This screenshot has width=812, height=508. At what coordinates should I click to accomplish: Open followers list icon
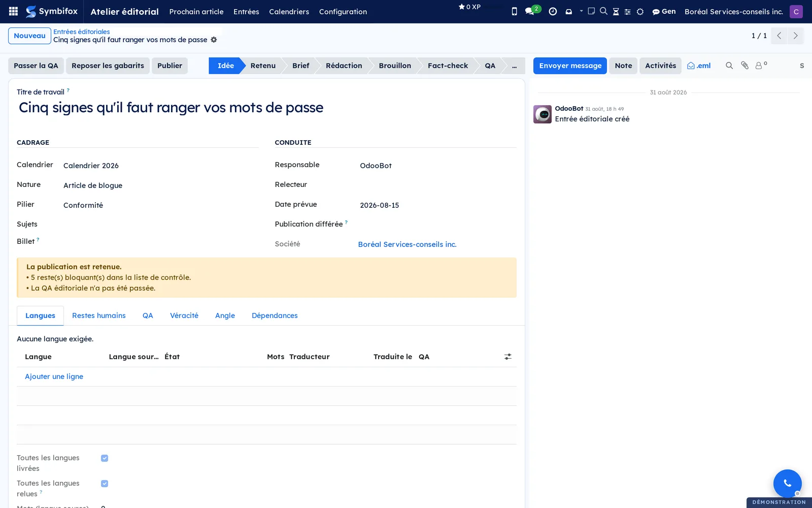tap(761, 66)
